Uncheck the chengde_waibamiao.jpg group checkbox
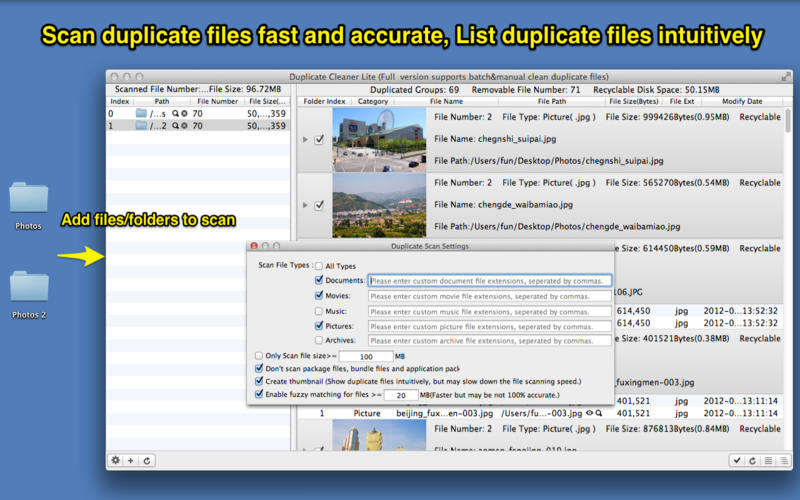 click(x=319, y=205)
